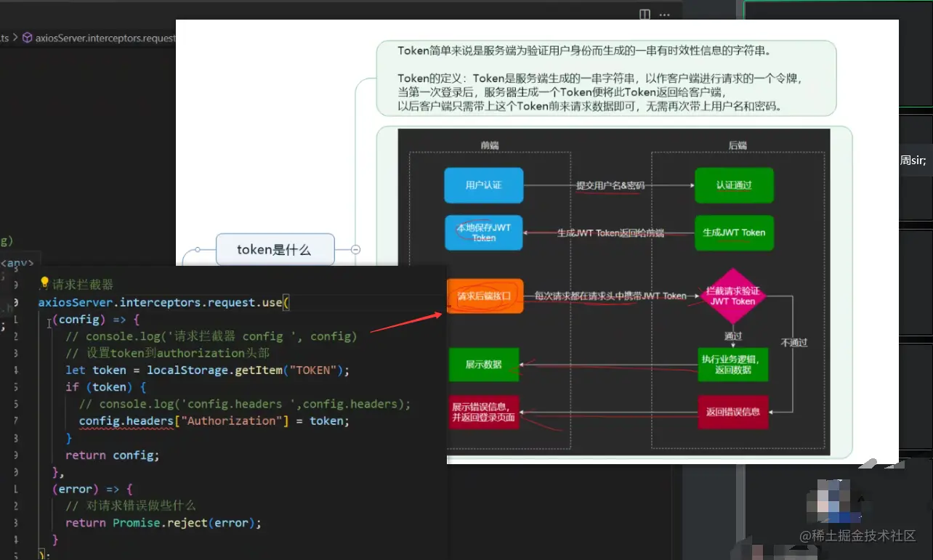Image resolution: width=933 pixels, height=560 pixels.
Task: Click the "// console.log('请求拦截器 config ', config)" line
Action: (211, 336)
